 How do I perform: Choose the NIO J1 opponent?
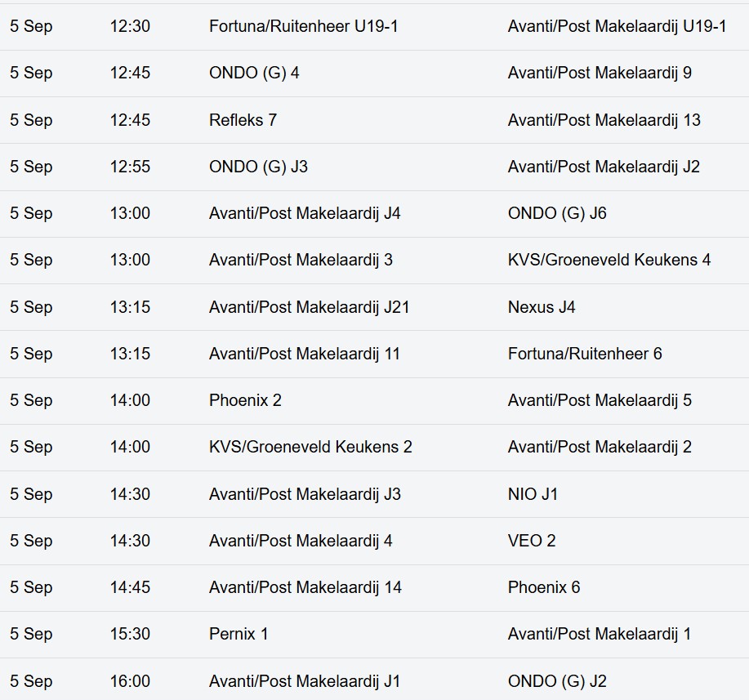(x=533, y=494)
